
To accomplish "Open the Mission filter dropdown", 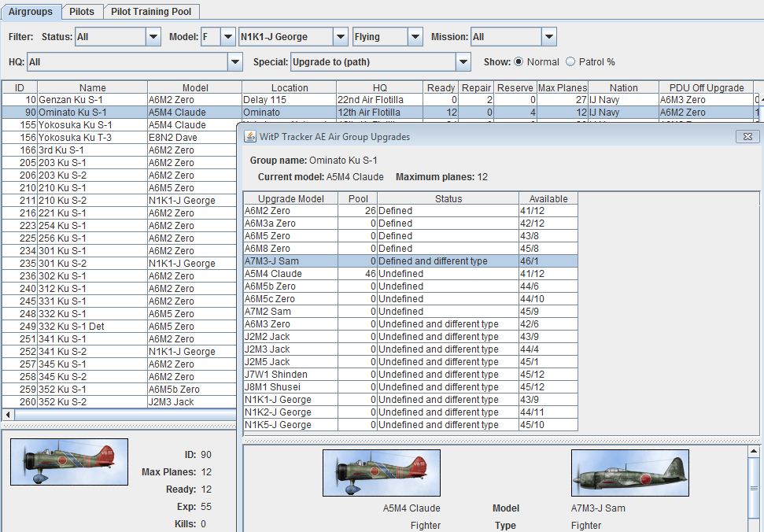I will pos(548,37).
